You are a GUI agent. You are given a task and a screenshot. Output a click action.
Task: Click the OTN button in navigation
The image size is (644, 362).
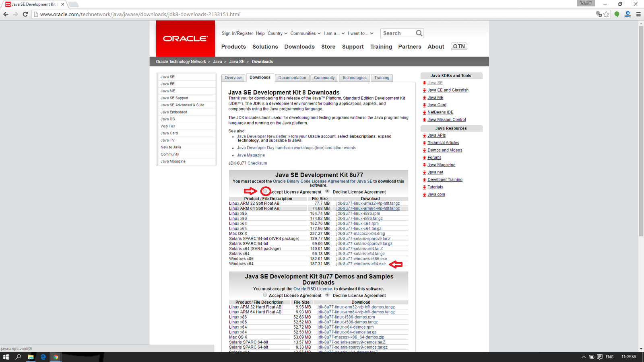(459, 46)
